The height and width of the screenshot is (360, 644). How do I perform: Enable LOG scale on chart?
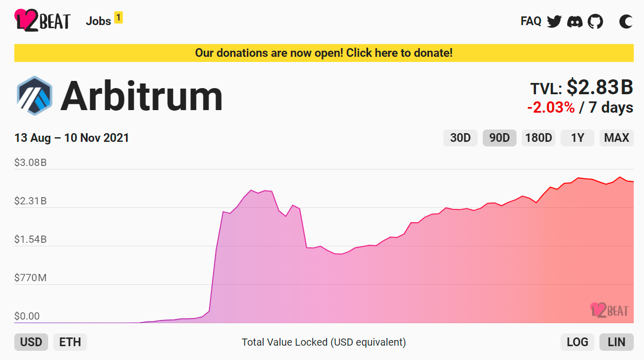[x=577, y=342]
